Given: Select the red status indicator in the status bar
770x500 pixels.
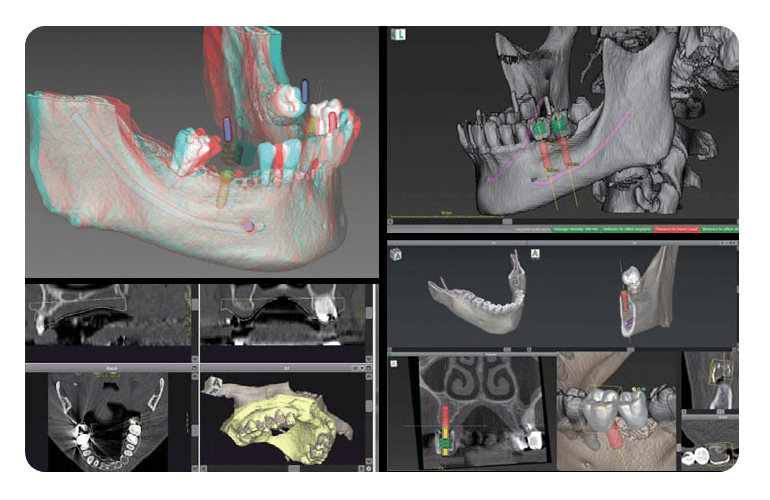Looking at the screenshot, I should pyautogui.click(x=677, y=229).
